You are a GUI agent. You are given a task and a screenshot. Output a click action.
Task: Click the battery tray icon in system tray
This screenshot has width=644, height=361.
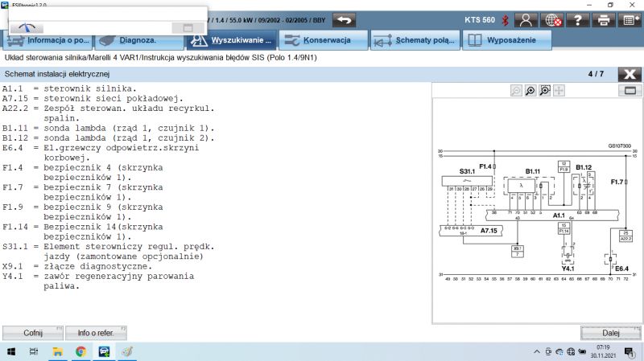(582, 351)
